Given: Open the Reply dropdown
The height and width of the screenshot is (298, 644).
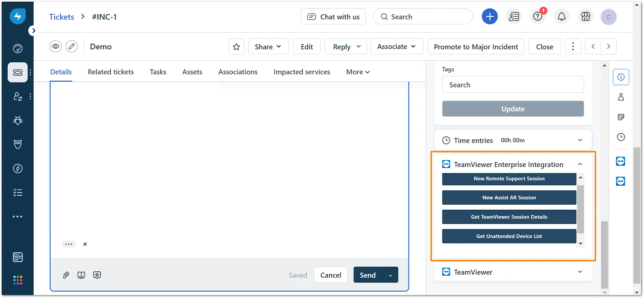Looking at the screenshot, I should click(x=346, y=47).
